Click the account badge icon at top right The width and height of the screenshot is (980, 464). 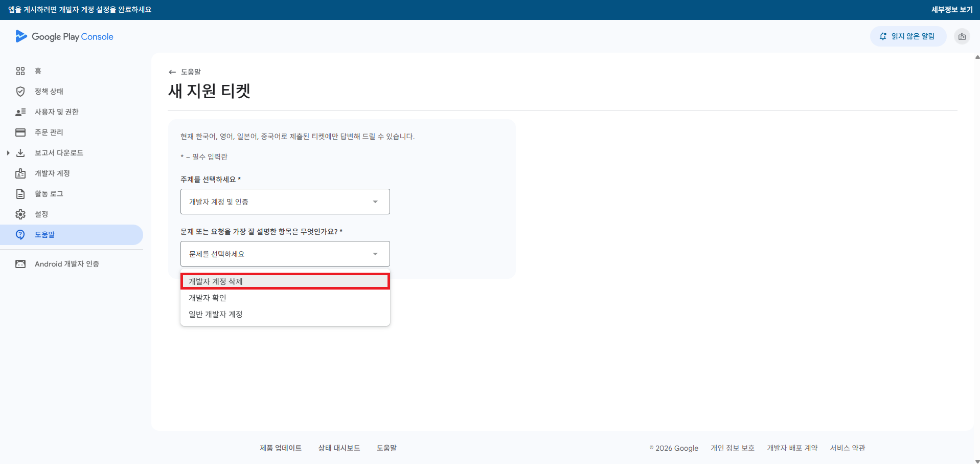pos(962,36)
